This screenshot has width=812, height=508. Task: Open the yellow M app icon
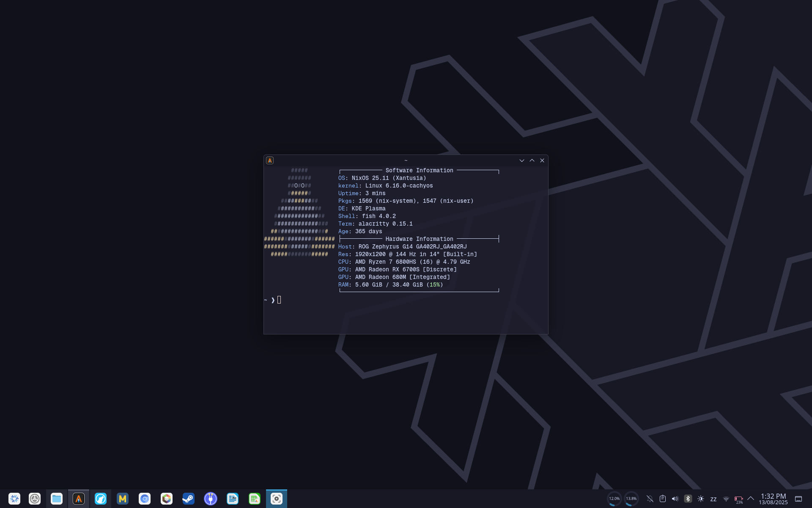tap(123, 499)
